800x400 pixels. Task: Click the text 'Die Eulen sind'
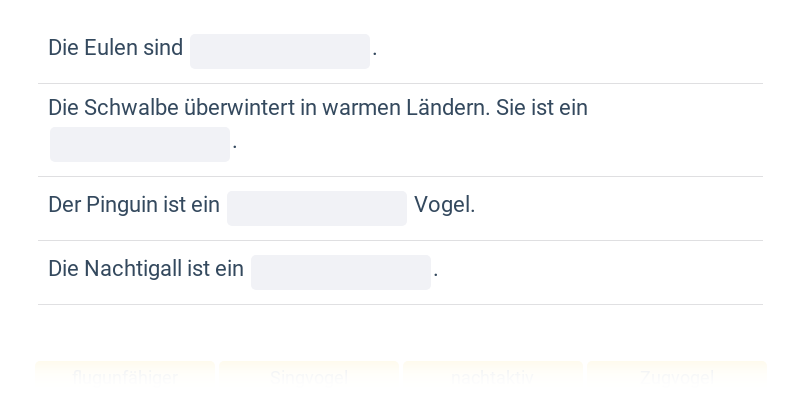(x=116, y=48)
